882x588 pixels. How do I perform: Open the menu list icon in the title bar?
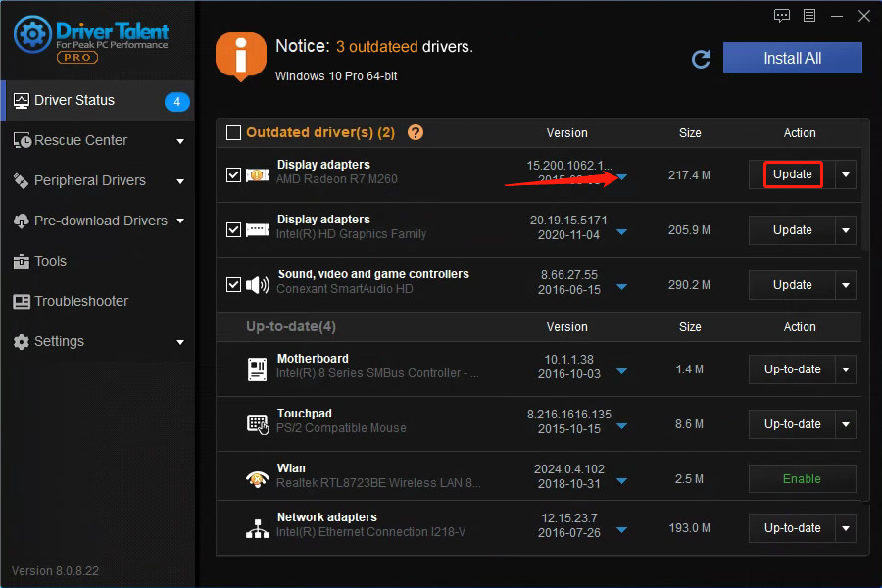click(x=809, y=16)
